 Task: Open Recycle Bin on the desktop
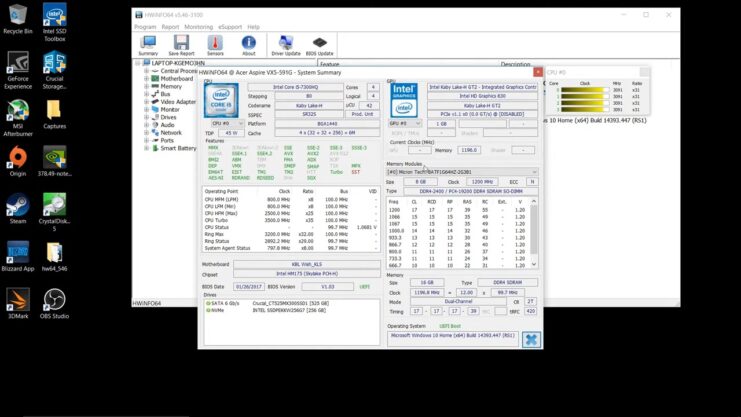18,19
